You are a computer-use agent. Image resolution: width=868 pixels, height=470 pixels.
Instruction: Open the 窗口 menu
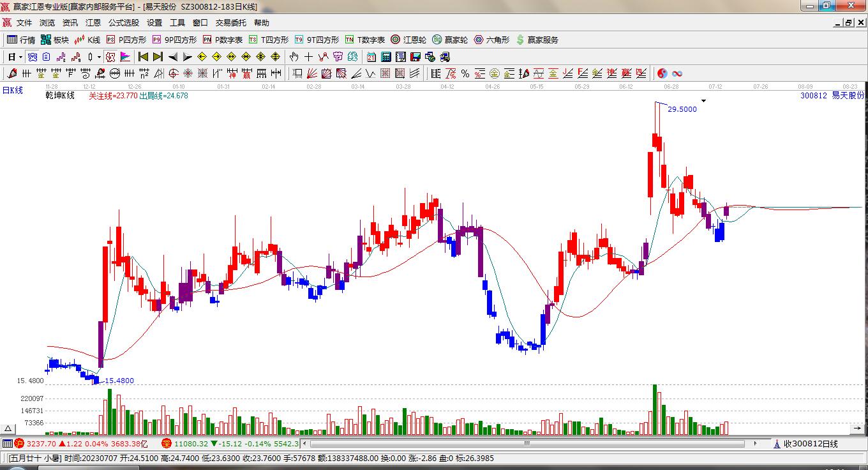pos(200,23)
